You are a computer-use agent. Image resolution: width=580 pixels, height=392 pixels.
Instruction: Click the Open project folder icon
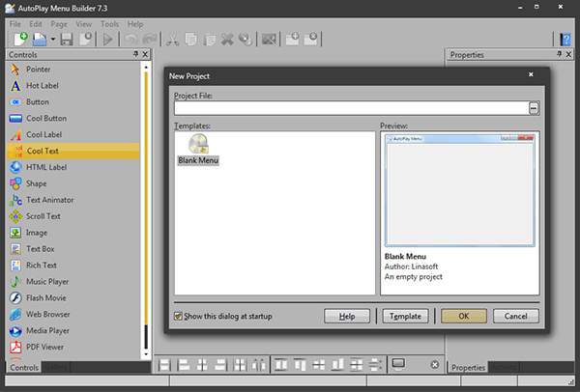click(40, 39)
